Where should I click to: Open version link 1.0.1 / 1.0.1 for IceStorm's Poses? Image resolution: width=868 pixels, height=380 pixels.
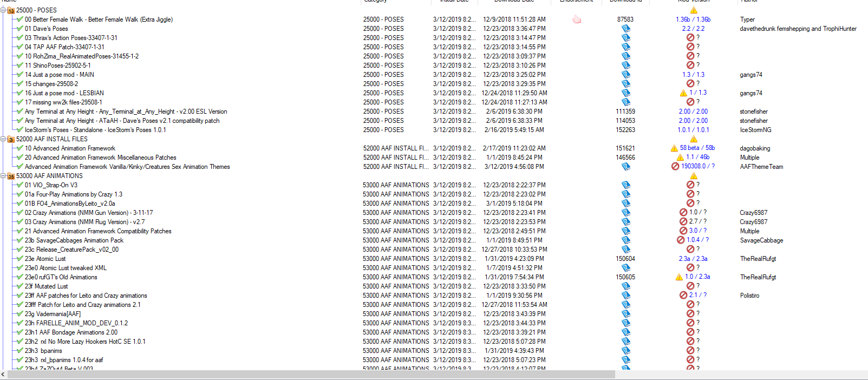(x=693, y=130)
